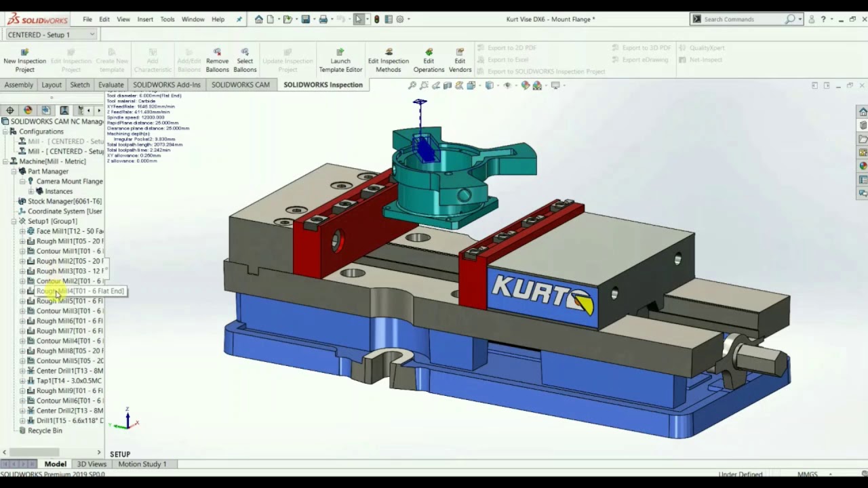The image size is (868, 488).
Task: Click in the Search Commands field
Action: tap(743, 19)
